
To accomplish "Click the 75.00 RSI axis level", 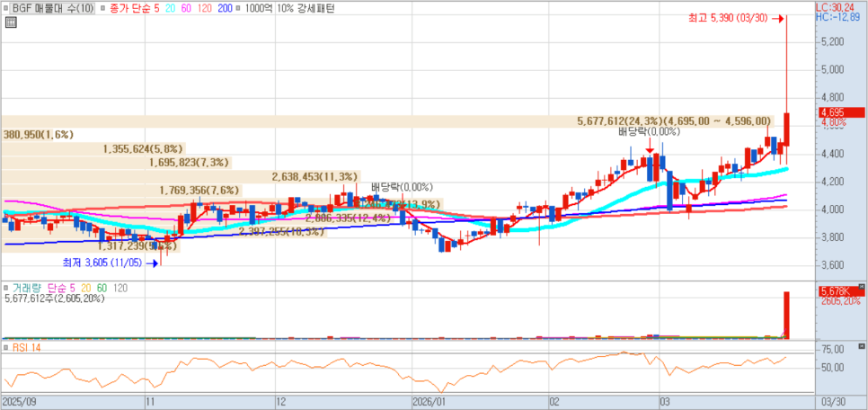I will [833, 350].
